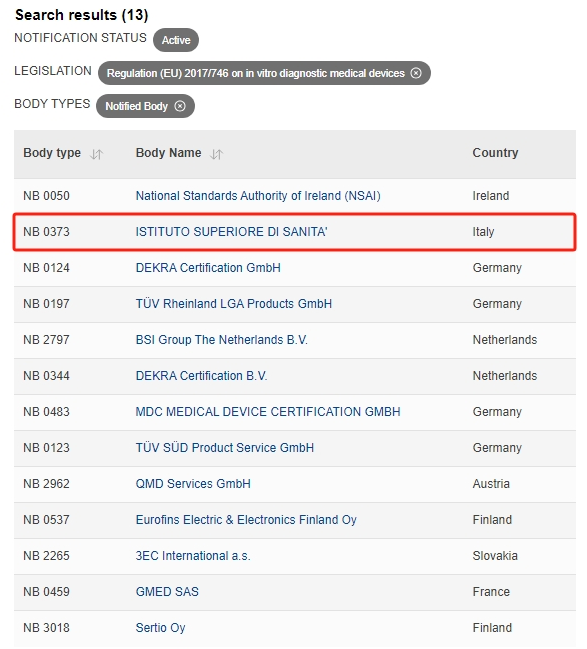Image resolution: width=587 pixels, height=649 pixels.
Task: Open TÜV Rheinland LGA Products GmbH
Action: [x=233, y=304]
